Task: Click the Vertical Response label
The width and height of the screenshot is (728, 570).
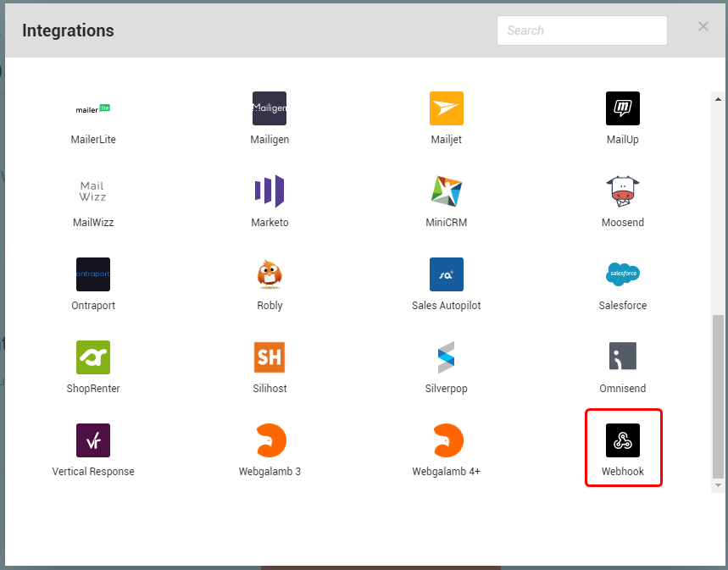Action: [93, 472]
